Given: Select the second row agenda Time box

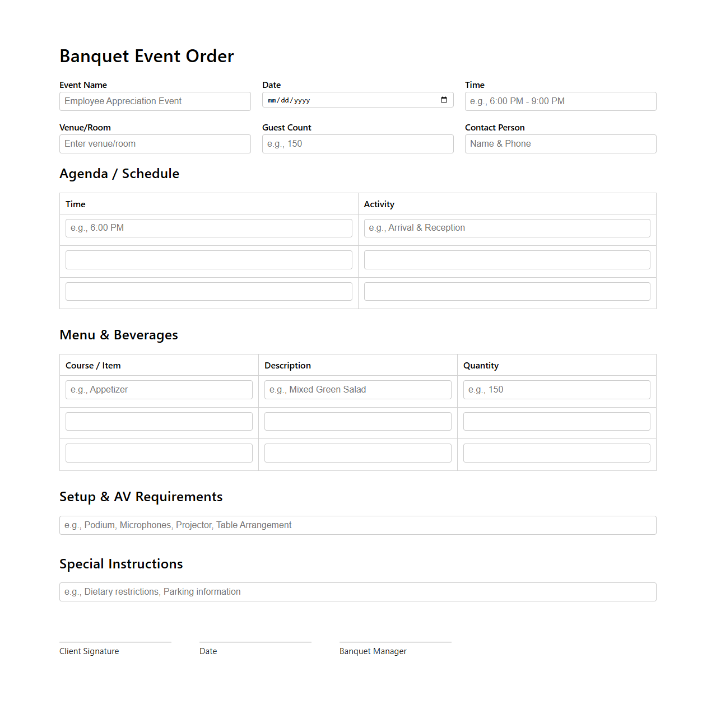Looking at the screenshot, I should point(208,259).
